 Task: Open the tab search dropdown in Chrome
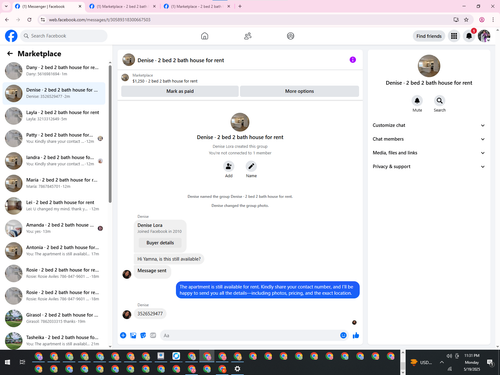6,6
